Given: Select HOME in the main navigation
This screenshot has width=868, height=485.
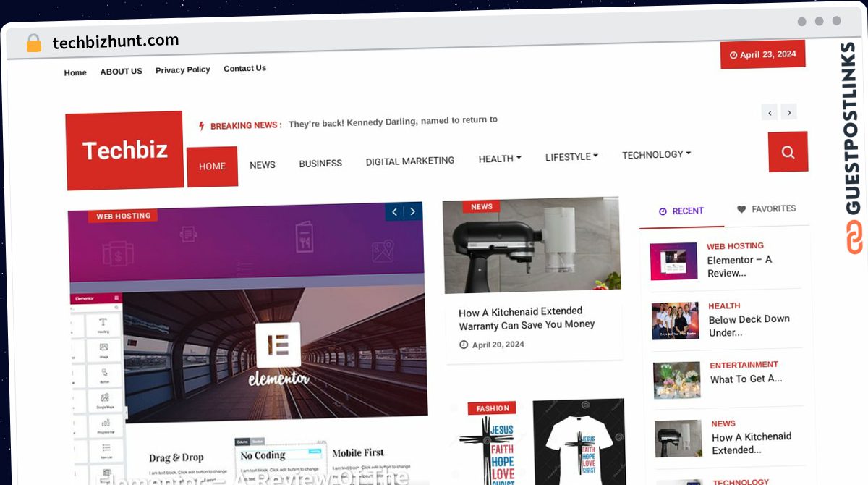Looking at the screenshot, I should tap(212, 166).
